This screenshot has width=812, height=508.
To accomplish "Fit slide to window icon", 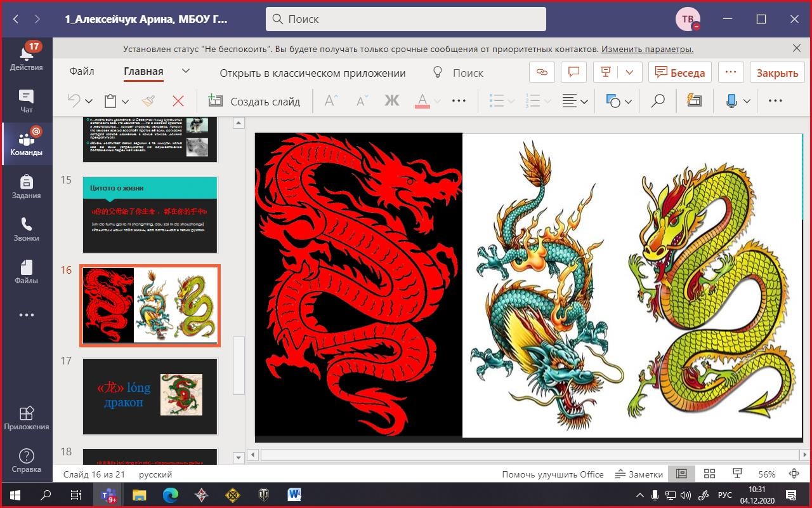I will coord(794,474).
